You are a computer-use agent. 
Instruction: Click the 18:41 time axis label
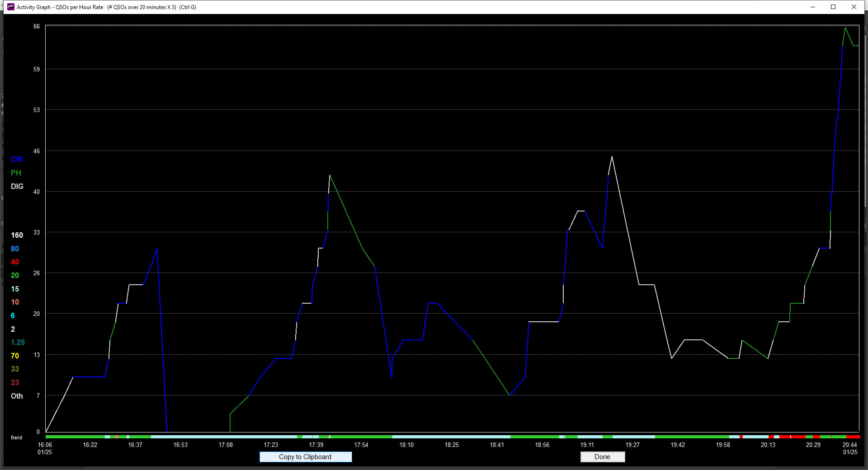(497, 445)
